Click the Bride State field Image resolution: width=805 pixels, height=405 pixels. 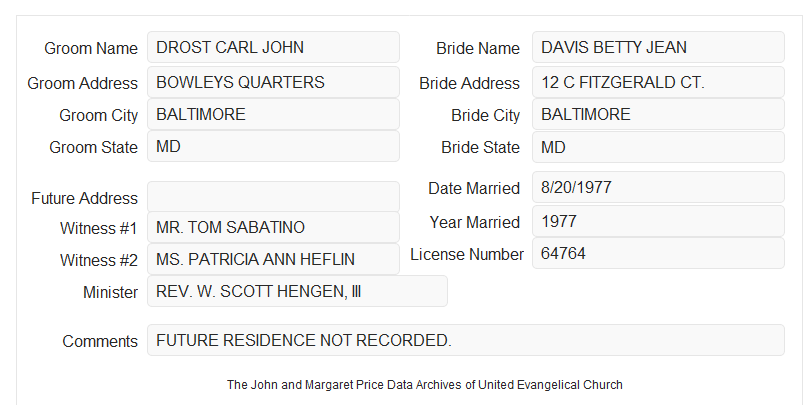(658, 147)
